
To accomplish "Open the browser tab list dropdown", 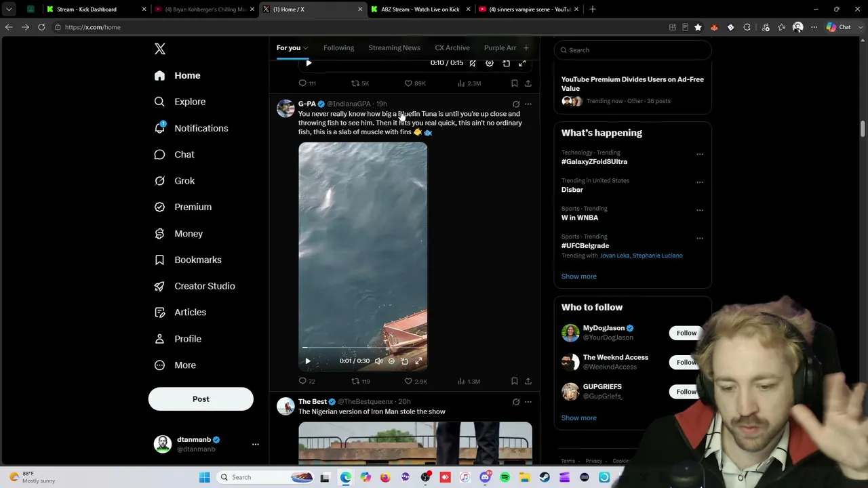I will 9,9.
